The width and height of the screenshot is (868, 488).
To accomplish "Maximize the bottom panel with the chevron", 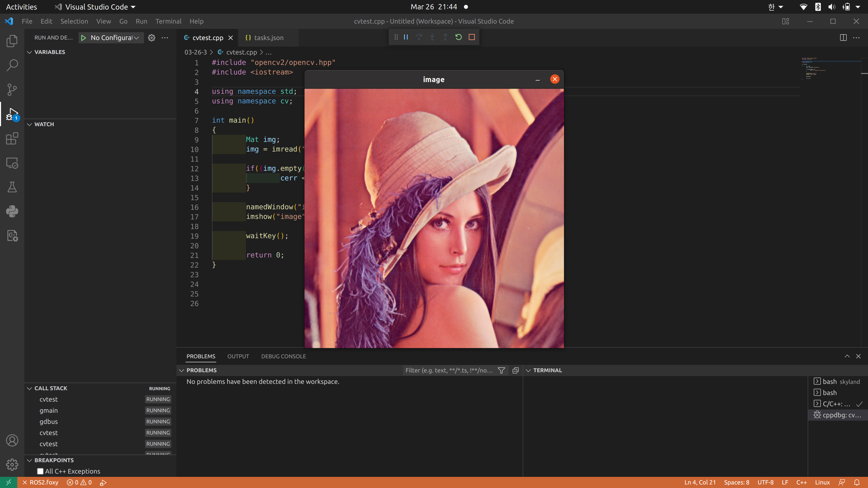I will point(847,356).
